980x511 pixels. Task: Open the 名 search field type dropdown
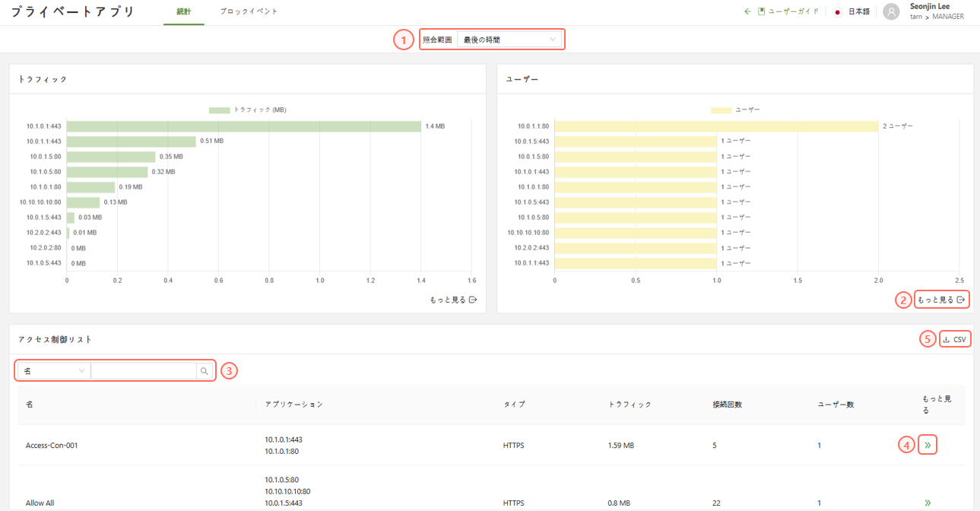(x=53, y=371)
